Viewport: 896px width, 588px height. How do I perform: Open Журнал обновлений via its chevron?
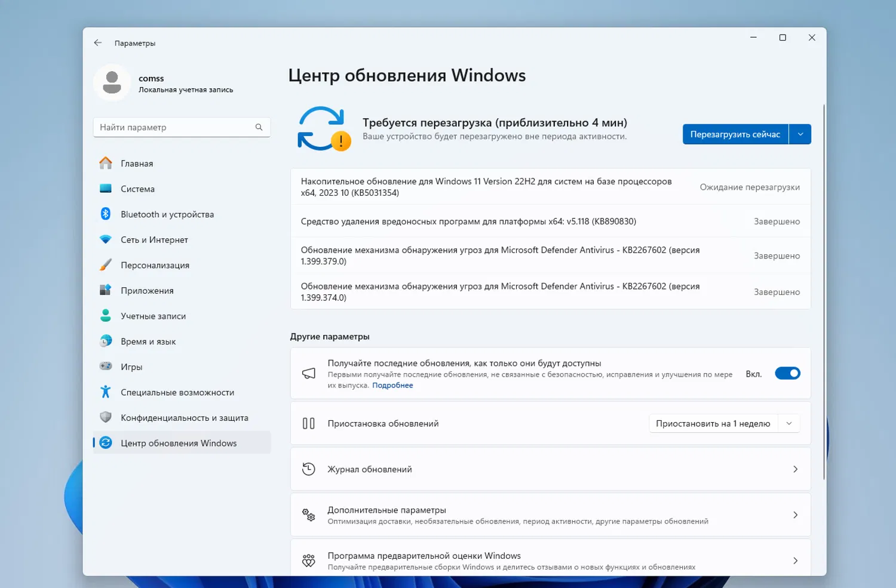tap(795, 469)
